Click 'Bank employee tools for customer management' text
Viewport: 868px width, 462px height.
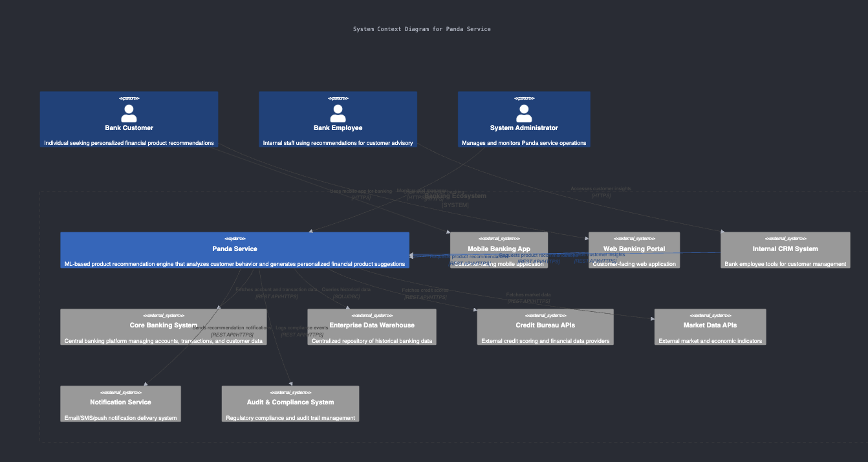[785, 264]
